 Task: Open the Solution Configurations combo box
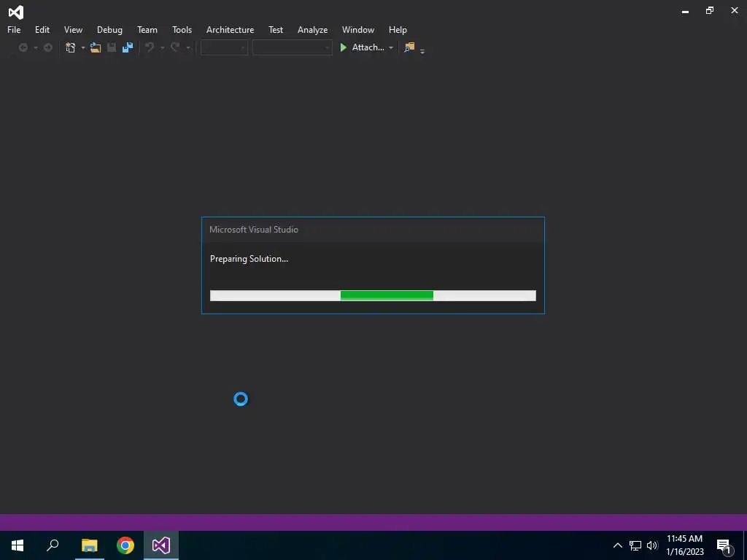(x=224, y=47)
